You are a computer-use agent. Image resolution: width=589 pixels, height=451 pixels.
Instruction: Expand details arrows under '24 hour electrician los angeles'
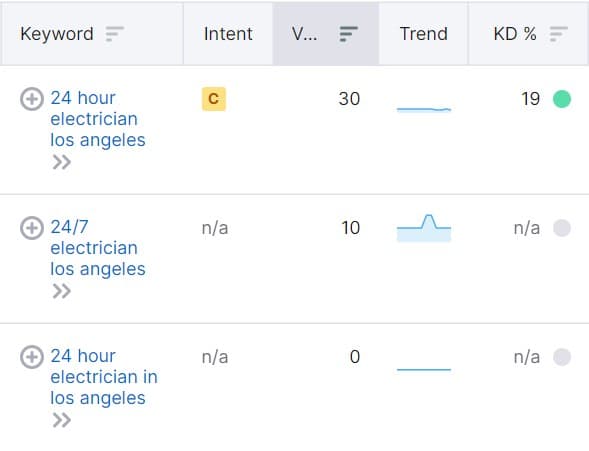[62, 162]
